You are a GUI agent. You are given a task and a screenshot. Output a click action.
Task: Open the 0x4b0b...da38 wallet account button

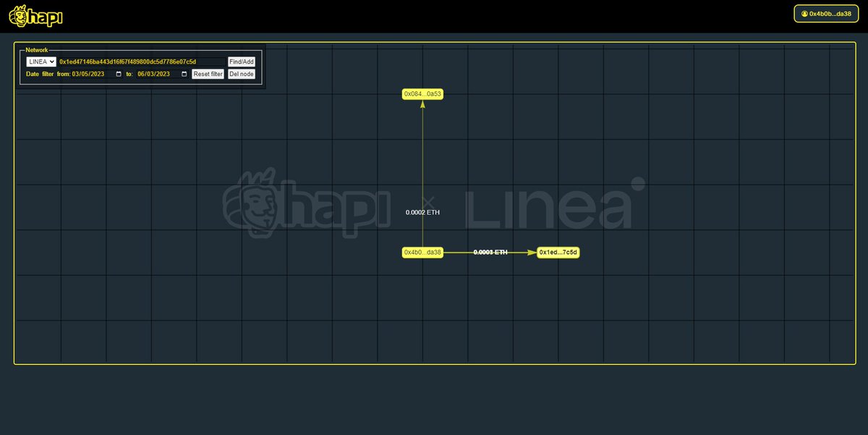pyautogui.click(x=827, y=14)
